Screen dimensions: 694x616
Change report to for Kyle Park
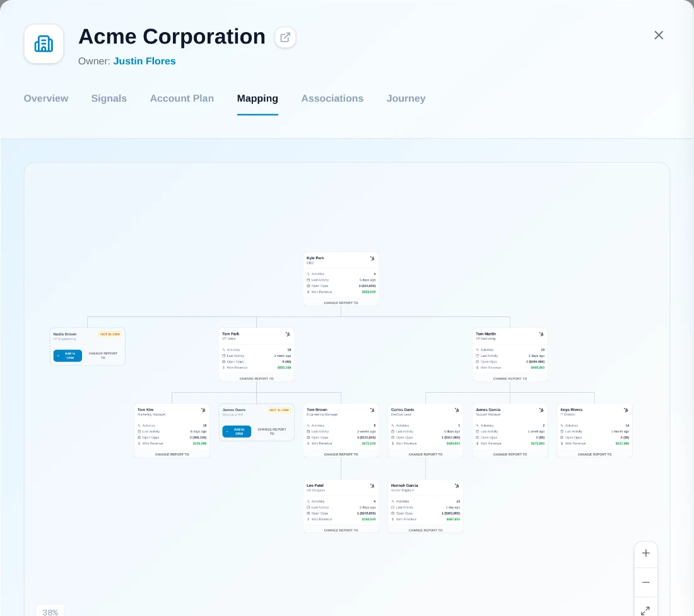[341, 303]
